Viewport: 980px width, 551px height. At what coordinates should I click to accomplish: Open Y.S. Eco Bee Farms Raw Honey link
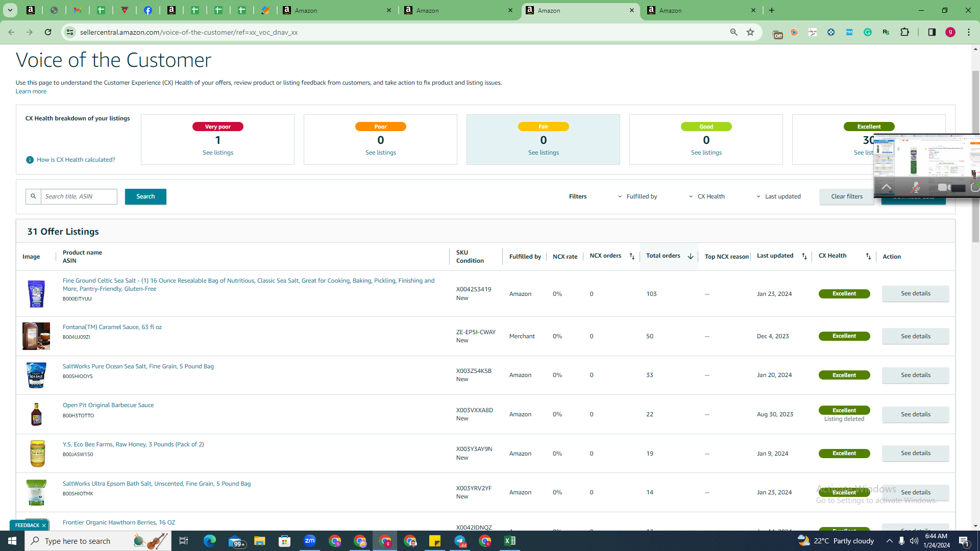[x=133, y=444]
